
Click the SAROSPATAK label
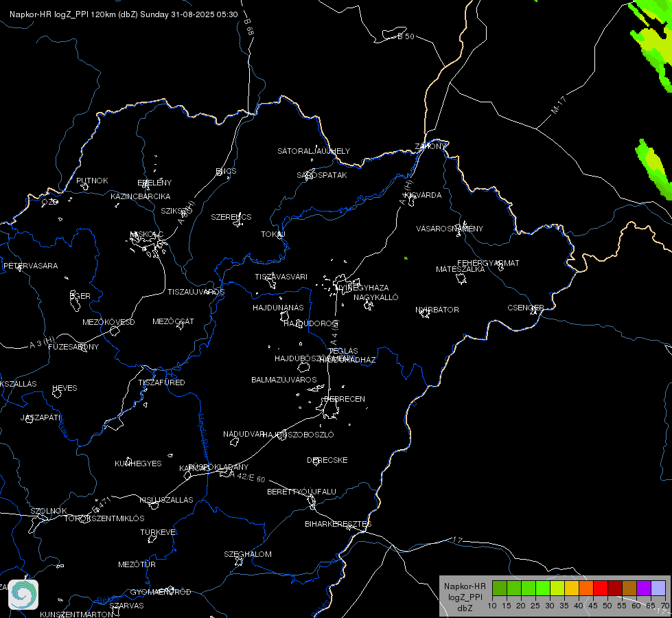click(x=322, y=175)
